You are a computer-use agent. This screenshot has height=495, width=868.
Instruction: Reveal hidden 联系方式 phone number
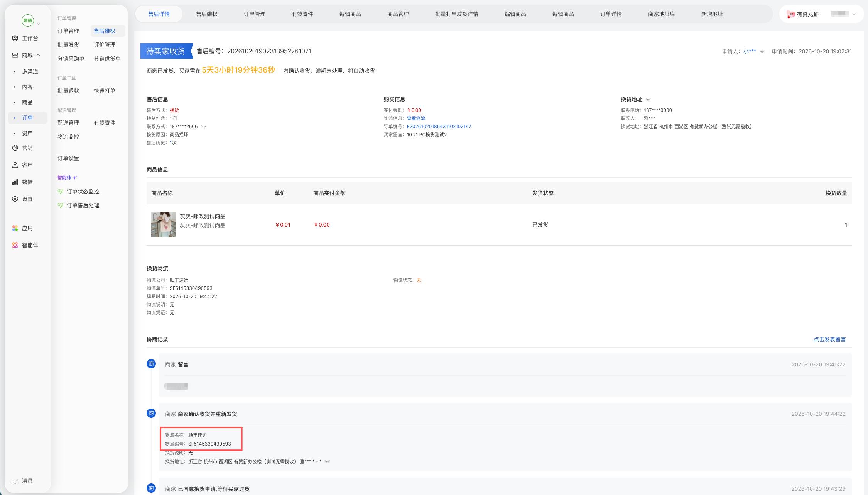click(x=204, y=127)
